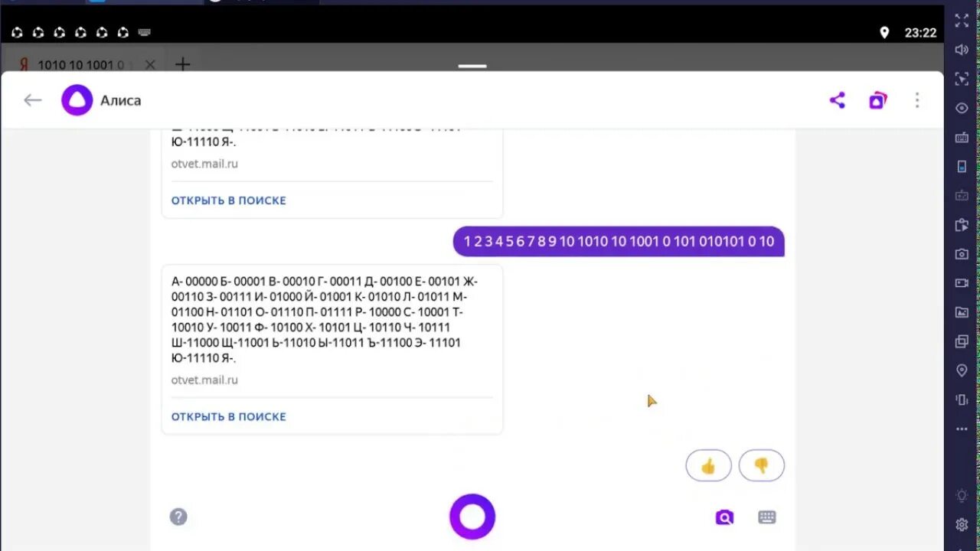Take a screenshot with the sidebar camera icon
Screen dimensions: 980x551
click(962, 253)
